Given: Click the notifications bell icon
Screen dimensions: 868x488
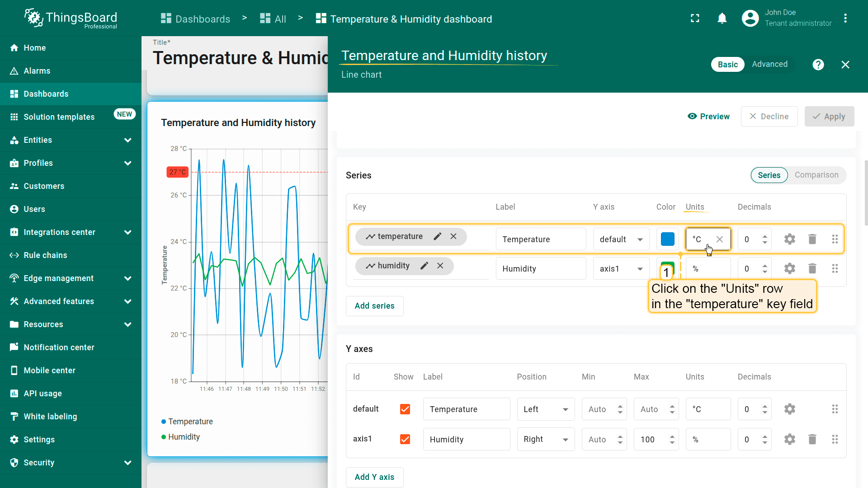Looking at the screenshot, I should [722, 19].
